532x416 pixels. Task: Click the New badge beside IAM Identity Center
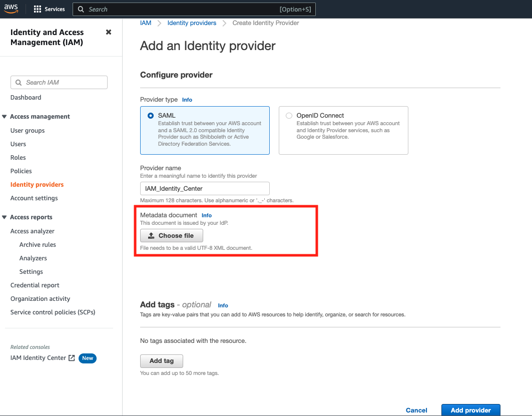88,358
